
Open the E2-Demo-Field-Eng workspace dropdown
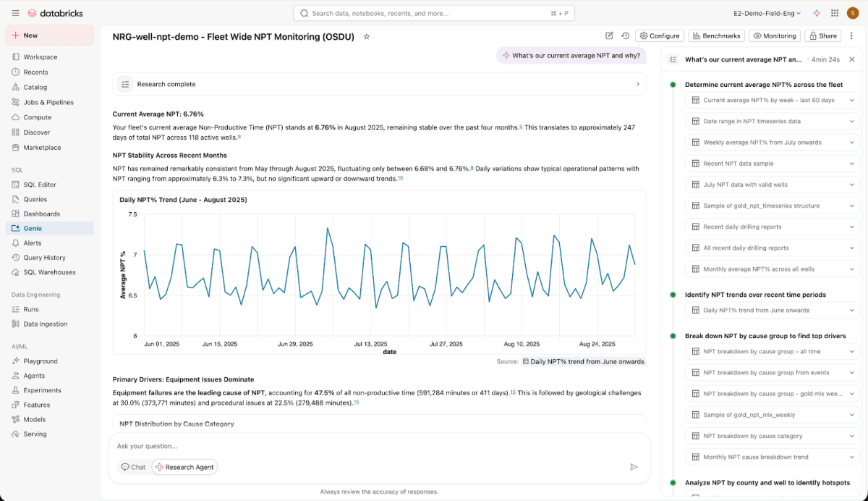point(767,13)
